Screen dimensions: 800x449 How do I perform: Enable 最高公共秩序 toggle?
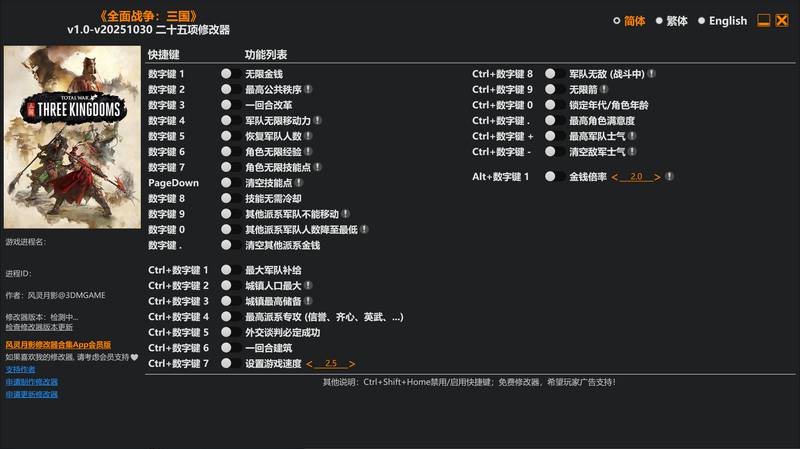[x=231, y=89]
